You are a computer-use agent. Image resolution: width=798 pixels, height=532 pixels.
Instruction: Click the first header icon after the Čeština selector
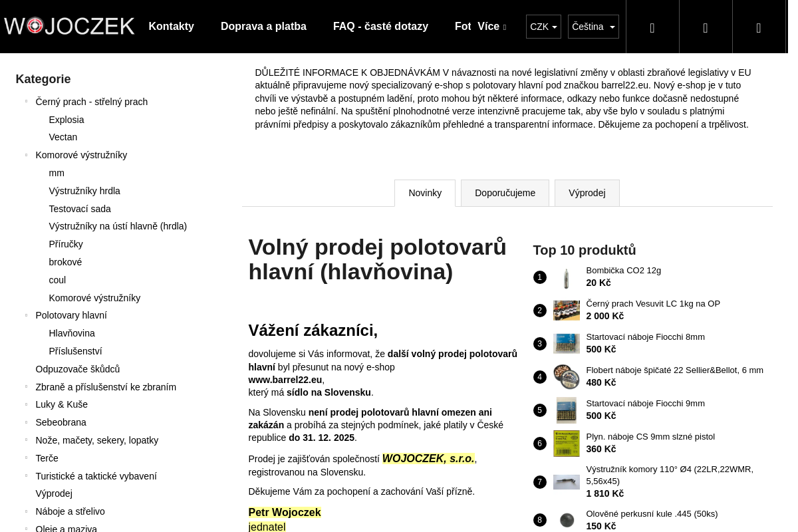pos(652,27)
